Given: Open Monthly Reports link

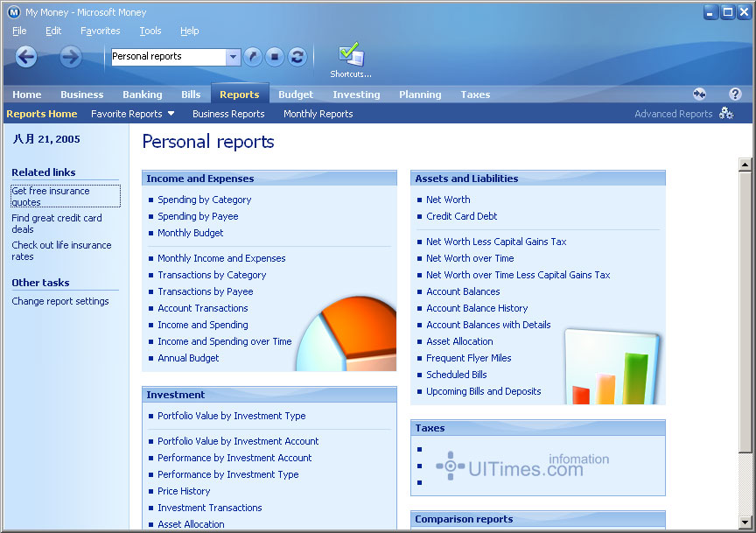Looking at the screenshot, I should (318, 114).
